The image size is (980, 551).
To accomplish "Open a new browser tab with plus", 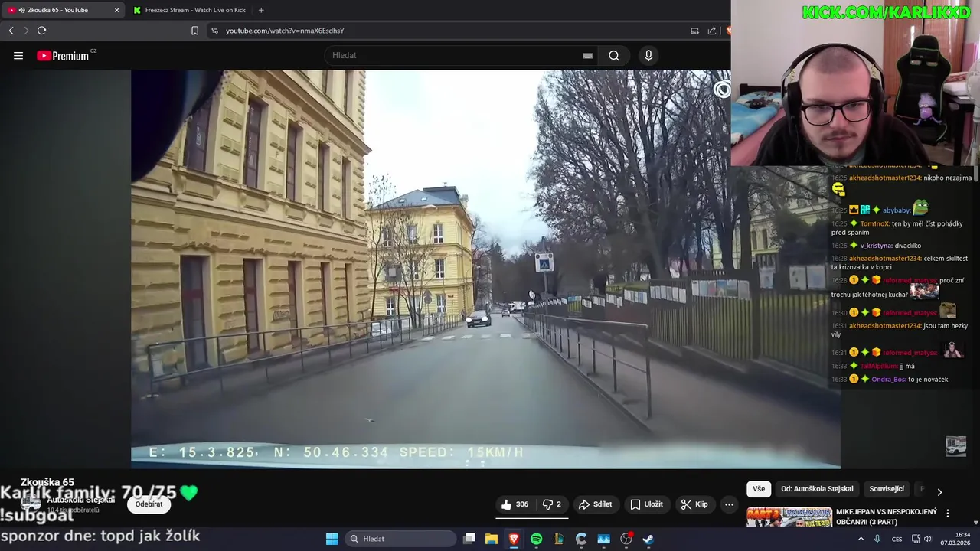I will click(261, 10).
